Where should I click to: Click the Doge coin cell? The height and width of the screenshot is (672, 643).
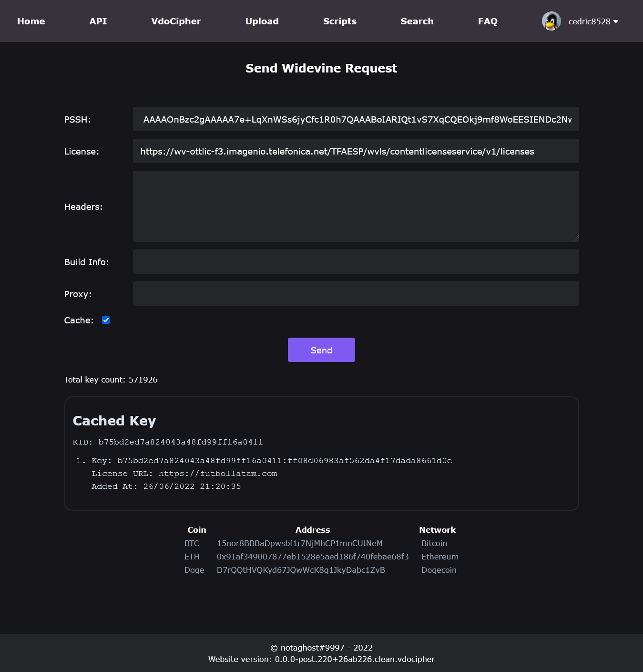tap(194, 570)
